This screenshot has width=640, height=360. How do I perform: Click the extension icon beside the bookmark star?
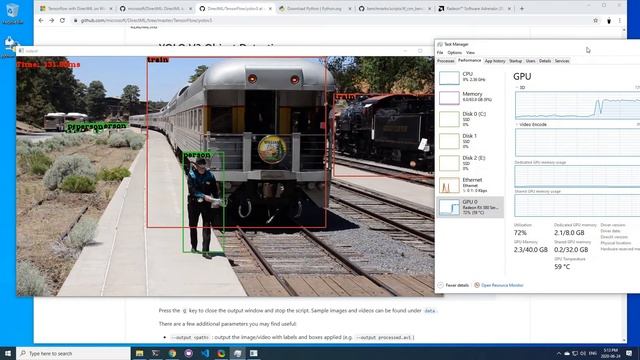tap(609, 20)
